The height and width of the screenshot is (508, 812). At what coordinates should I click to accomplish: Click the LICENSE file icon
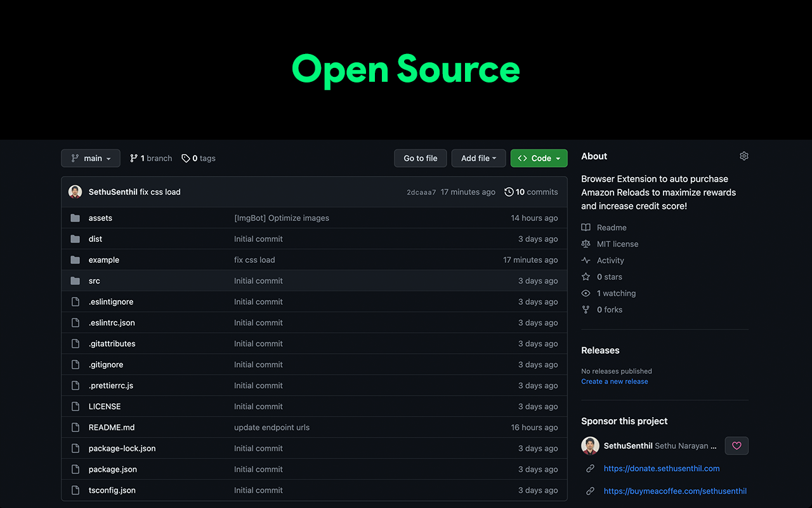tap(75, 406)
